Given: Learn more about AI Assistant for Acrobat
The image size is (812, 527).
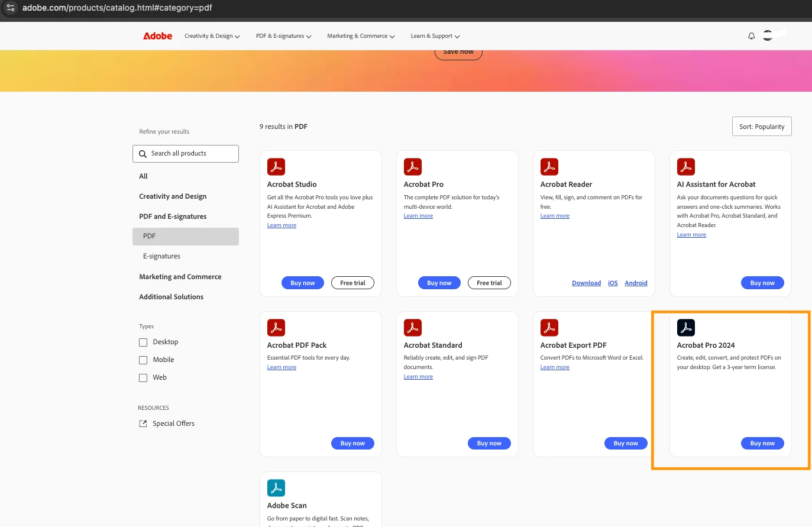Looking at the screenshot, I should coord(691,235).
